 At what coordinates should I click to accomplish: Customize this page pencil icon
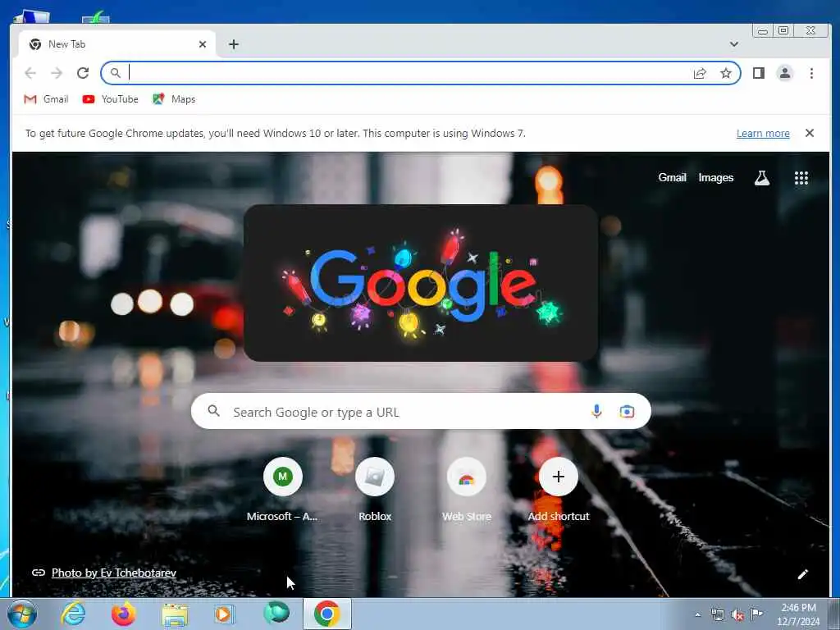[x=802, y=574]
